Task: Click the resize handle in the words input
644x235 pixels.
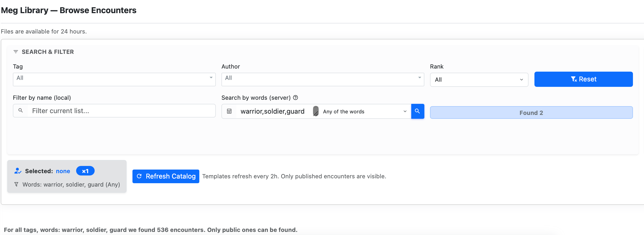Action: coord(316,111)
